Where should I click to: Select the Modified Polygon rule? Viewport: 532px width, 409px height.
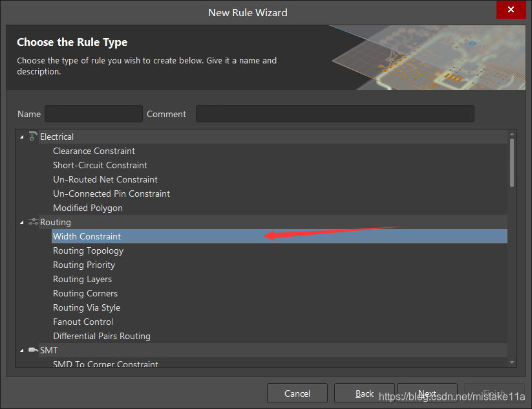pyautogui.click(x=87, y=208)
